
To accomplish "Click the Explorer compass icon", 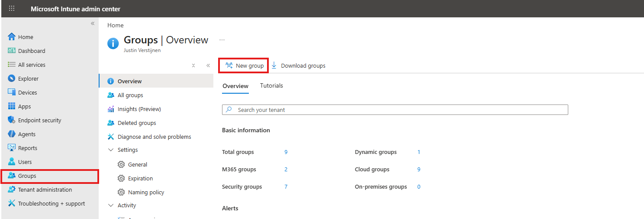I will click(12, 78).
